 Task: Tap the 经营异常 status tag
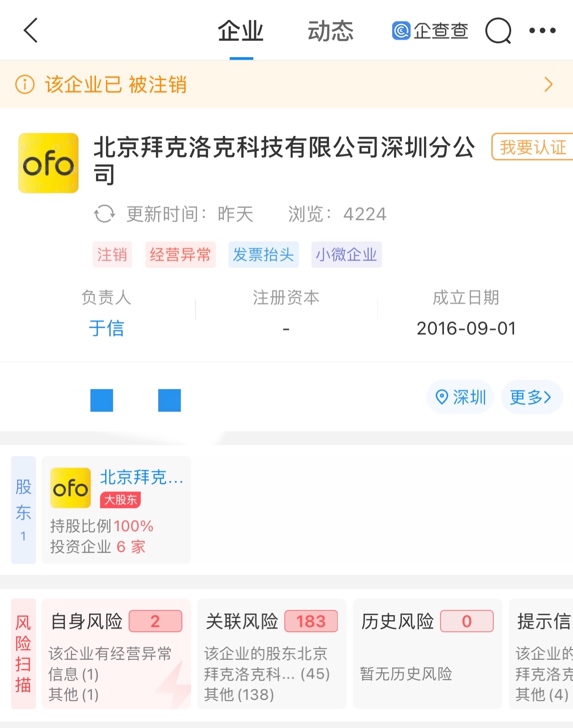coord(180,255)
